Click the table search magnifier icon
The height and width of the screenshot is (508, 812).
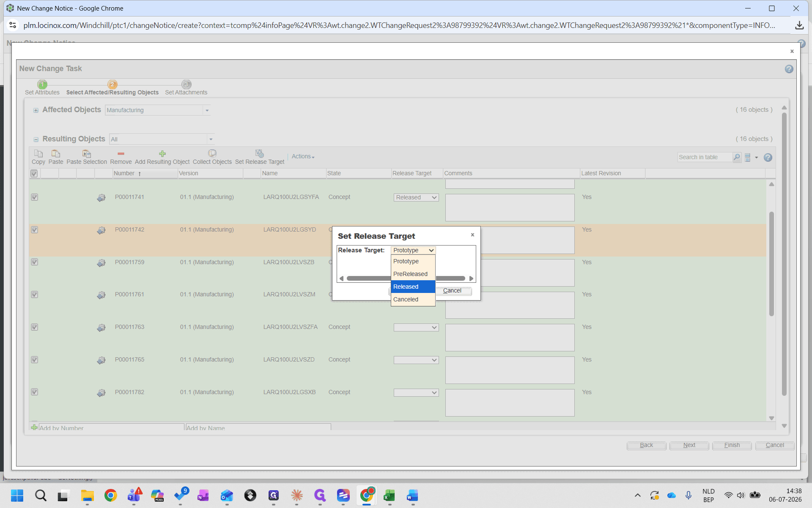737,157
